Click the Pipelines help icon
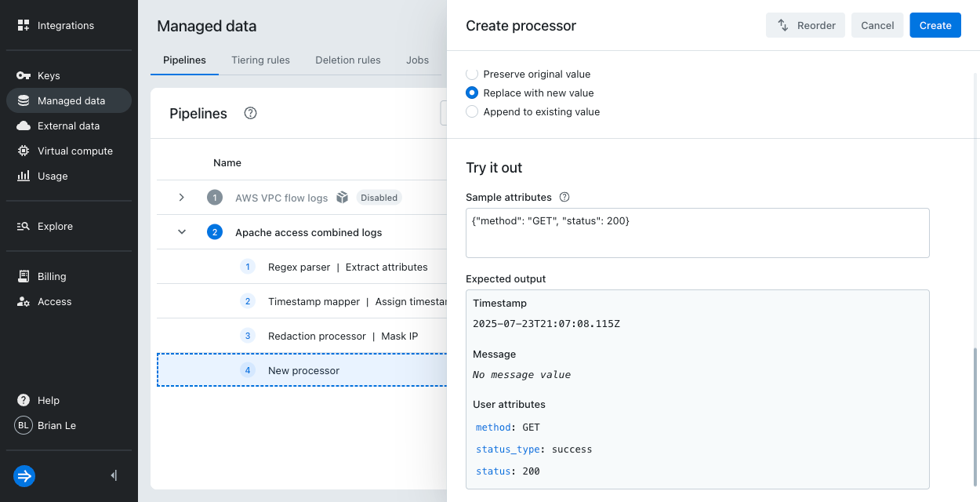This screenshot has width=980, height=502. pos(251,113)
